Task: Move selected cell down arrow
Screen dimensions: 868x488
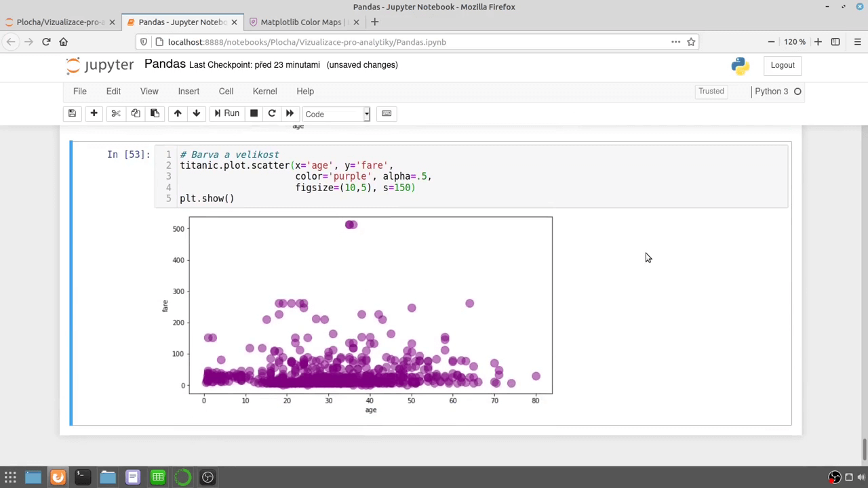Action: (197, 114)
